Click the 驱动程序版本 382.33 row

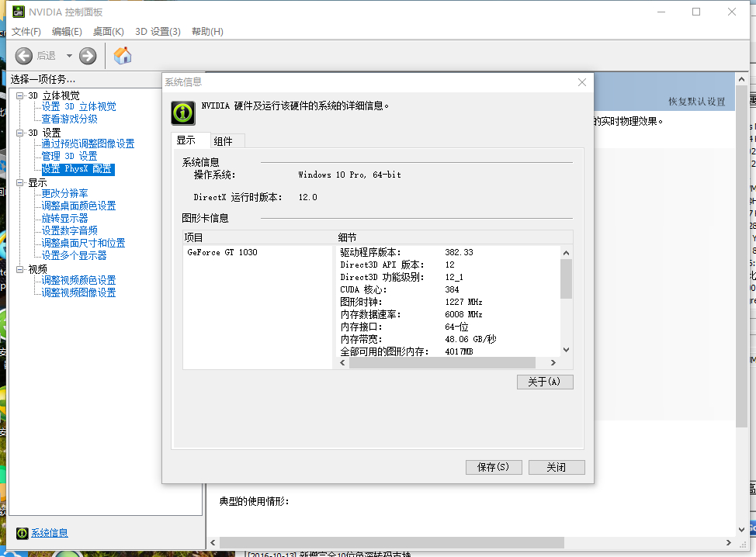(x=407, y=252)
